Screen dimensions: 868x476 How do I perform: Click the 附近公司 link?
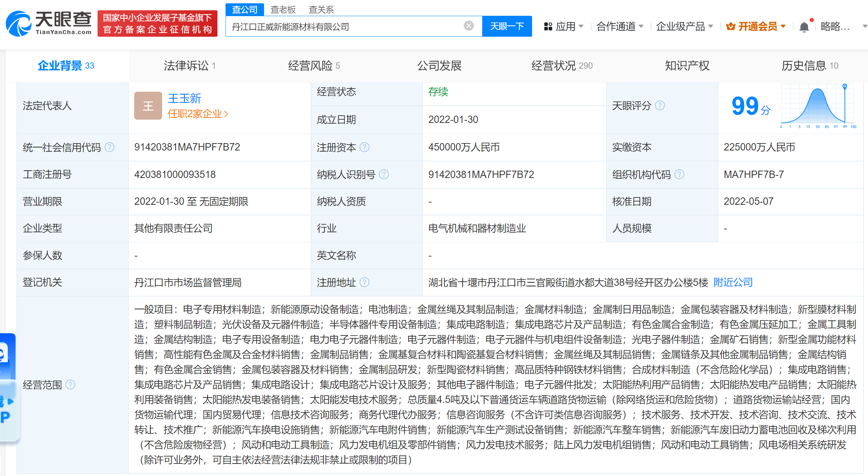733,282
